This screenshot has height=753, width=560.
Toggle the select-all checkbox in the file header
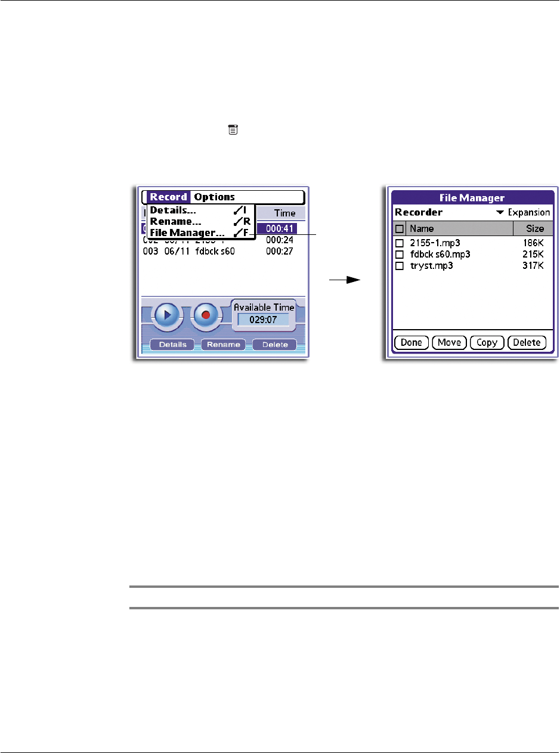(x=400, y=228)
